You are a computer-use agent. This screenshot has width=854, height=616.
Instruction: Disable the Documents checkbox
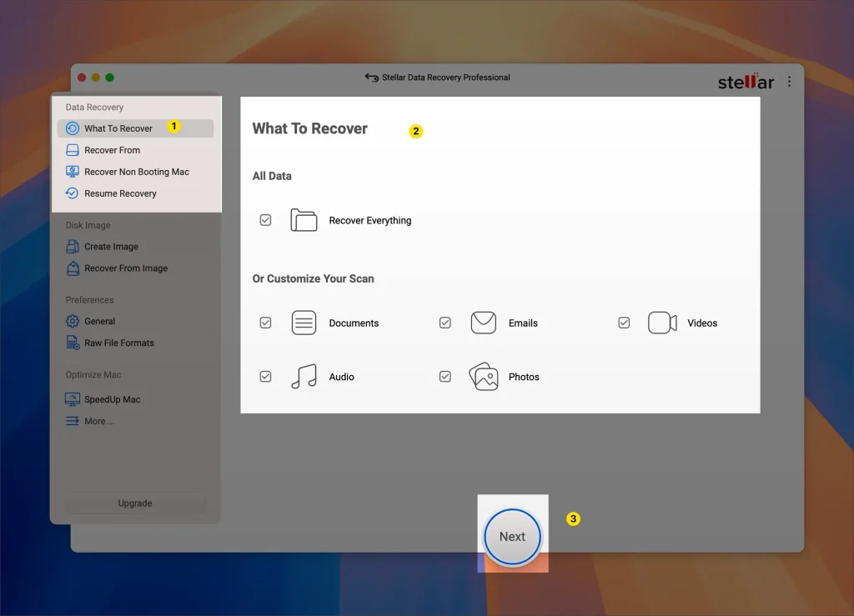pos(265,323)
